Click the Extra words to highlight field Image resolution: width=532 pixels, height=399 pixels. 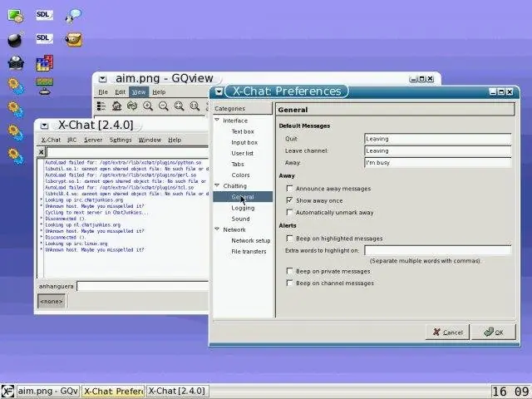point(438,250)
